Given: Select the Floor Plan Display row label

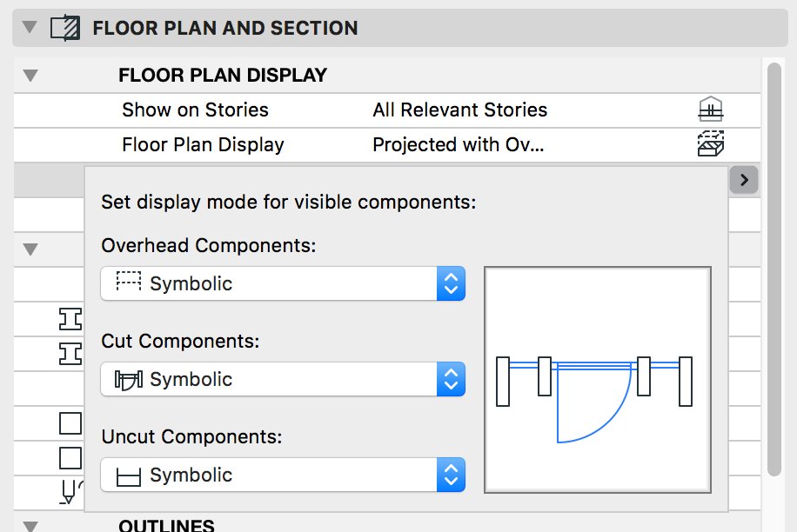Looking at the screenshot, I should tap(203, 144).
